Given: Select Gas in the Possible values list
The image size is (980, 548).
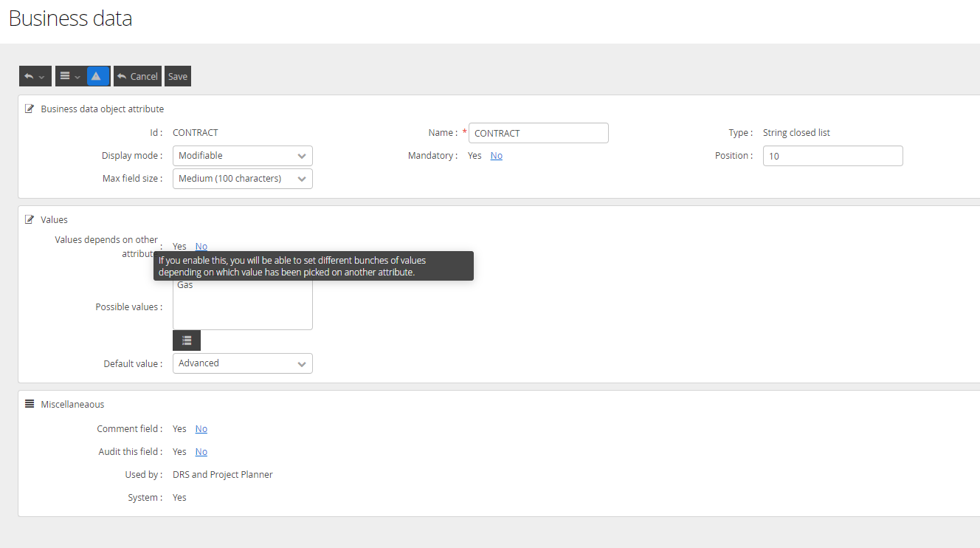Looking at the screenshot, I should pos(185,285).
